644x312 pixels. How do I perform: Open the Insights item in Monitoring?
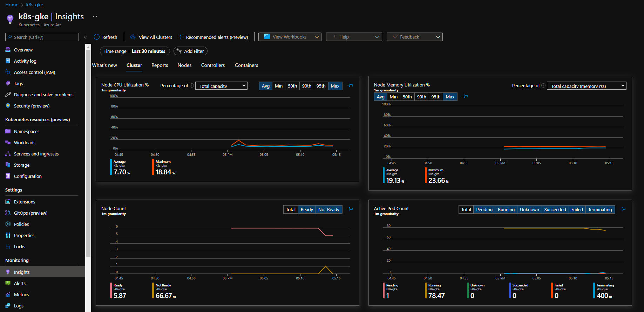(42, 272)
